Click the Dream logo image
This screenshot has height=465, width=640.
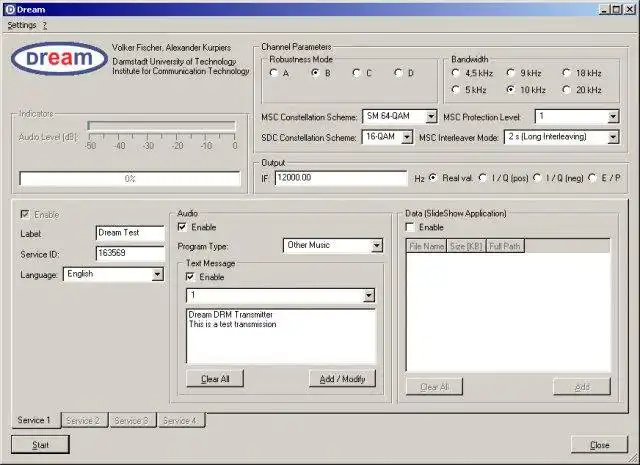[60, 59]
